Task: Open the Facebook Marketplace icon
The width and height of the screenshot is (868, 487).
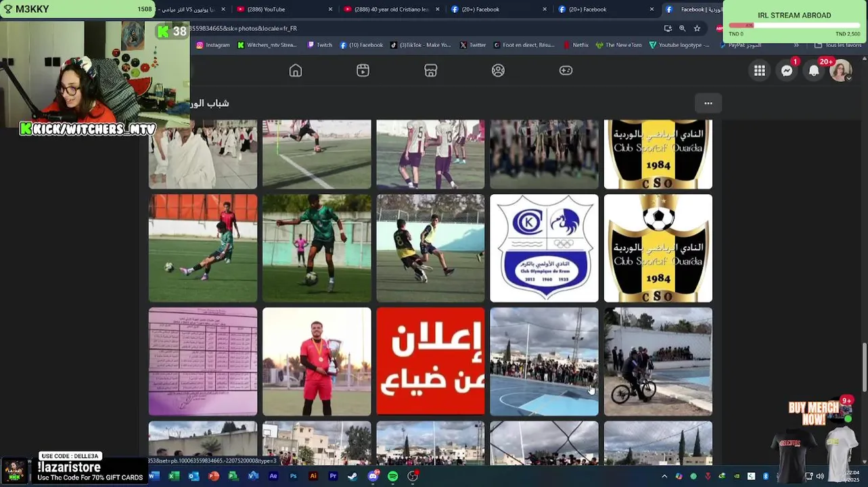Action: click(x=431, y=70)
